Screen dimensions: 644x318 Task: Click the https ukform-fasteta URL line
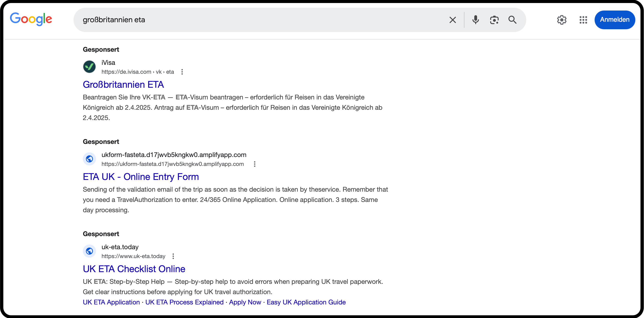point(173,164)
